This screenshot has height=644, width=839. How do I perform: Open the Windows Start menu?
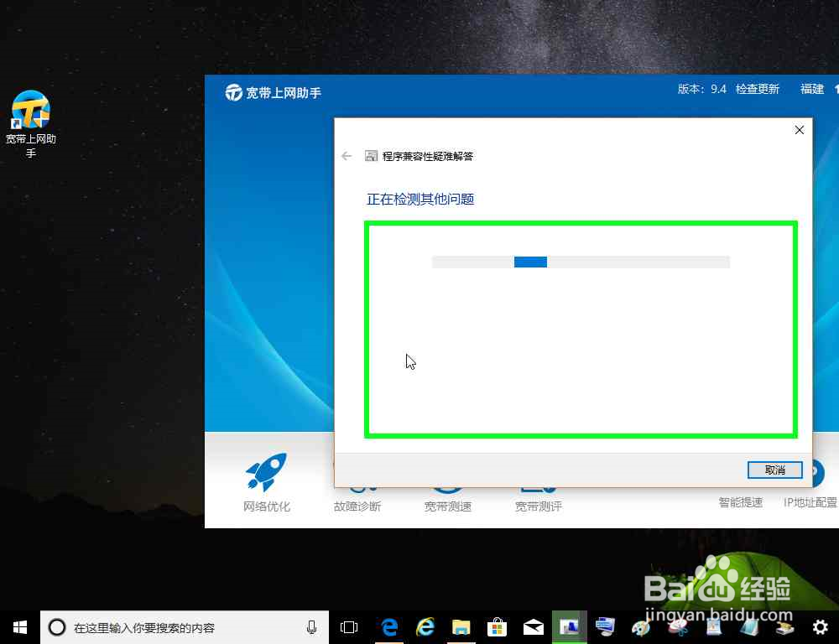tap(20, 627)
